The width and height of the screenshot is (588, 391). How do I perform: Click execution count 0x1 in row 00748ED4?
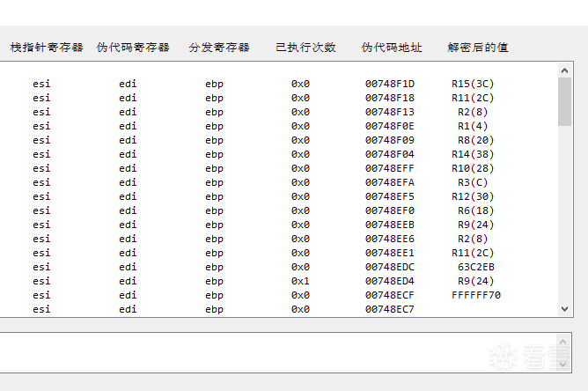pos(300,281)
